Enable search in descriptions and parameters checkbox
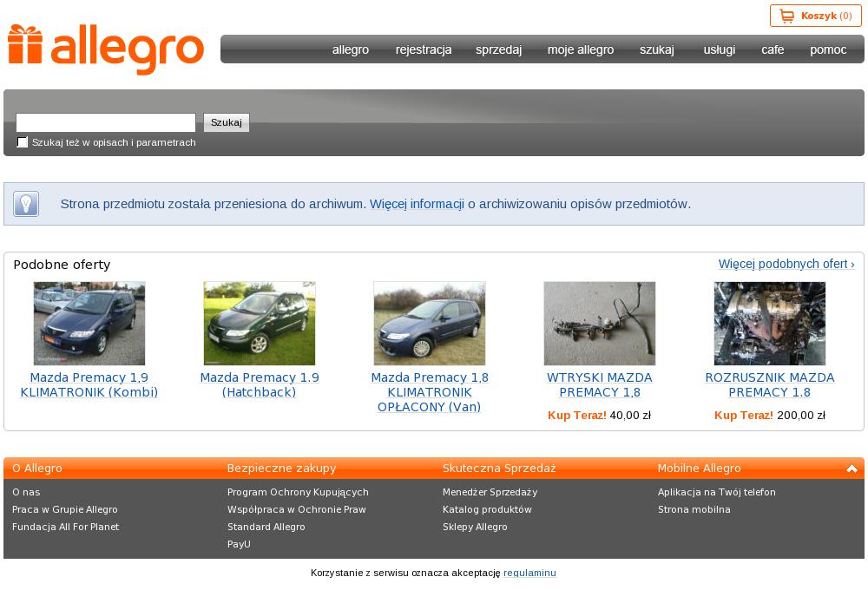 (23, 142)
